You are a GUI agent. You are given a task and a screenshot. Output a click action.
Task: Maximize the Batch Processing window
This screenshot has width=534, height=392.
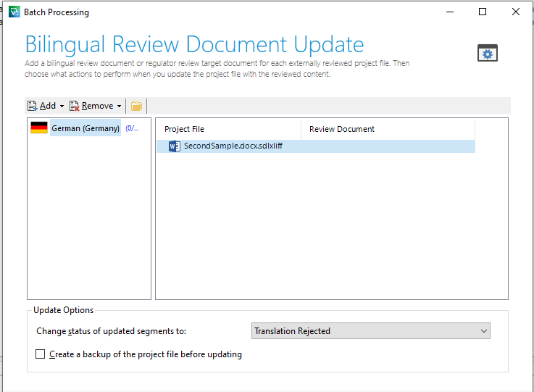tap(483, 12)
